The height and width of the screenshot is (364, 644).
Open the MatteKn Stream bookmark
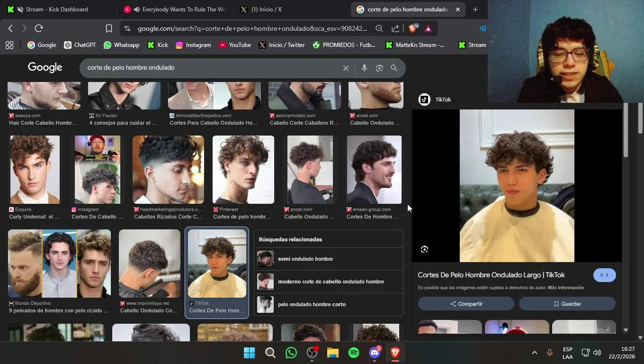(415, 45)
